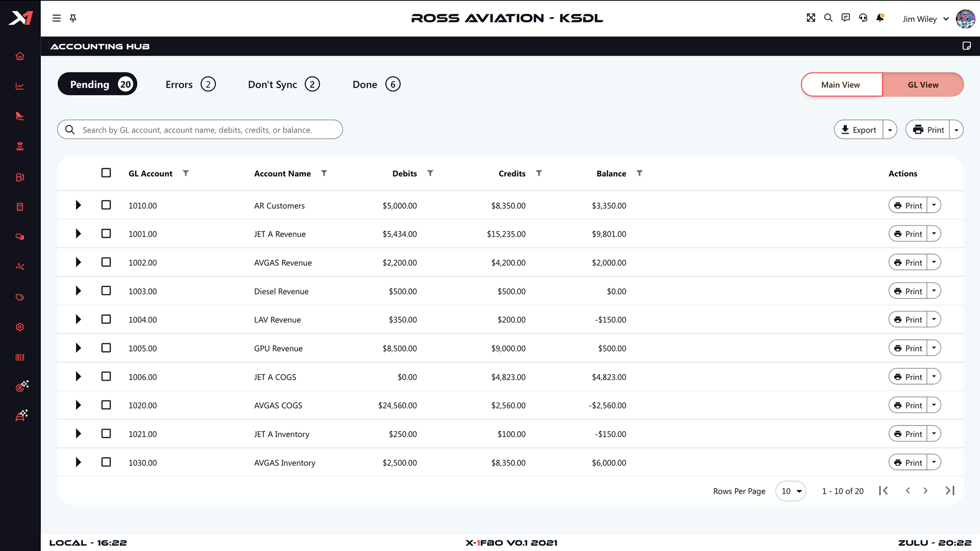
Task: Open Print options arrow for AR Customers row
Action: [934, 205]
